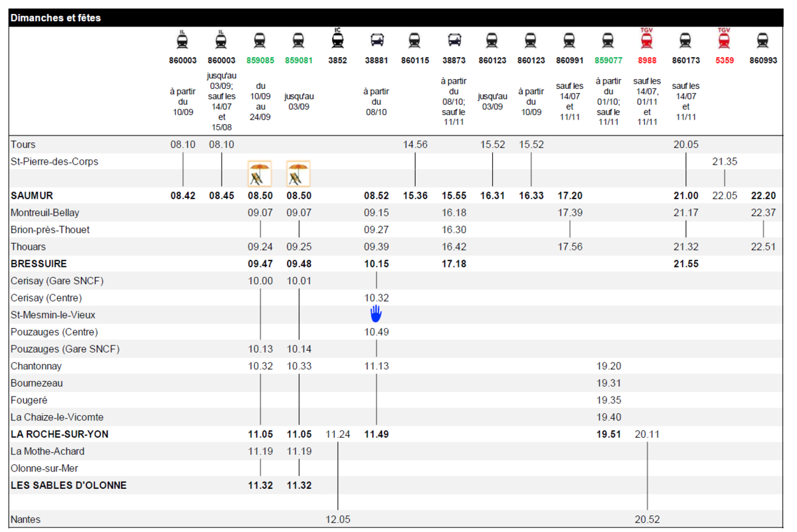Click the LES SABLES D'OLONNE station row
The width and height of the screenshot is (797, 532).
coord(398,486)
